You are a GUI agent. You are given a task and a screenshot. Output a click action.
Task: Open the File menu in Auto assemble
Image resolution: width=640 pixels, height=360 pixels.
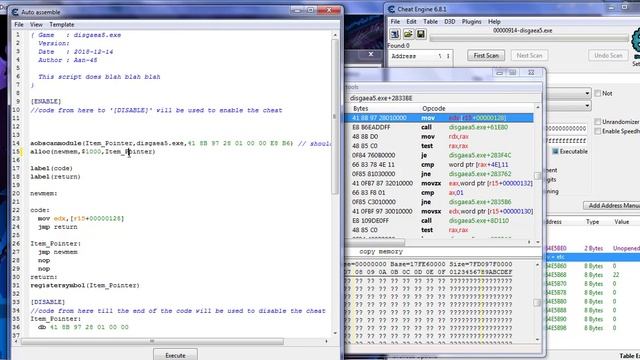[x=19, y=24]
